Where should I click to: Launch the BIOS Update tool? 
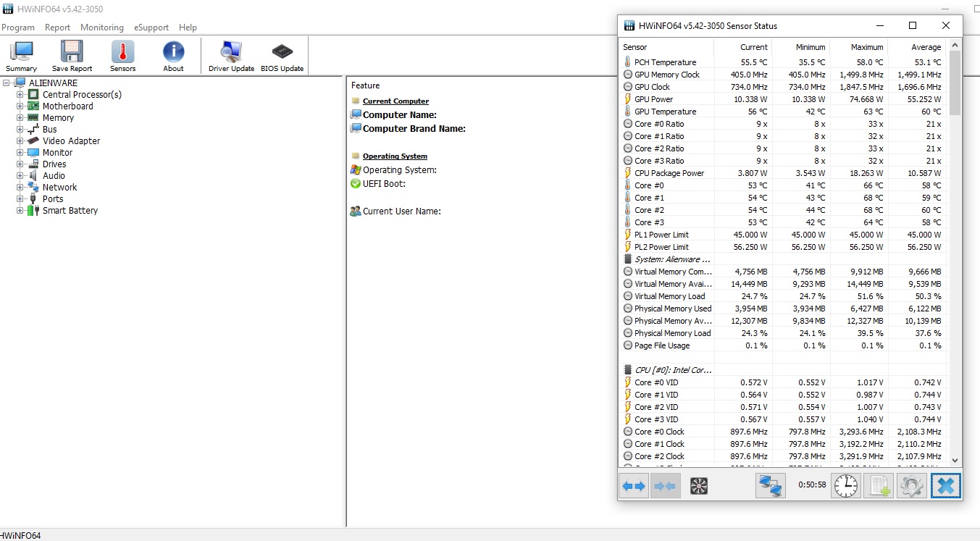tap(282, 56)
